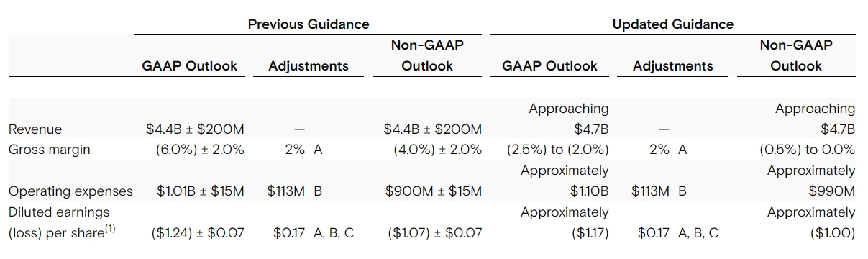This screenshot has height=259, width=868.
Task: Click previous Non-GAAP loss per share ($1.07) ± $0.07
Action: click(x=434, y=233)
